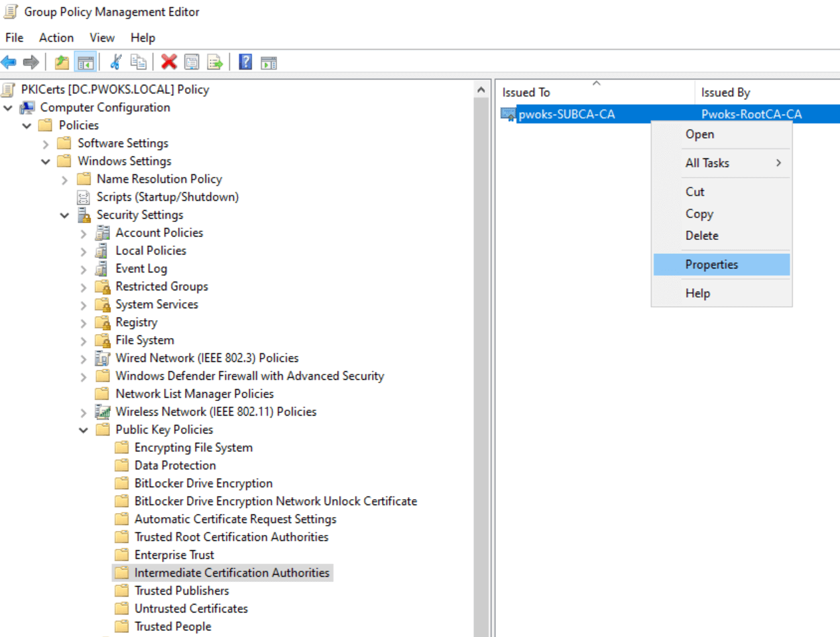
Task: Click the Show/Hide Action Pane icon
Action: tap(269, 63)
